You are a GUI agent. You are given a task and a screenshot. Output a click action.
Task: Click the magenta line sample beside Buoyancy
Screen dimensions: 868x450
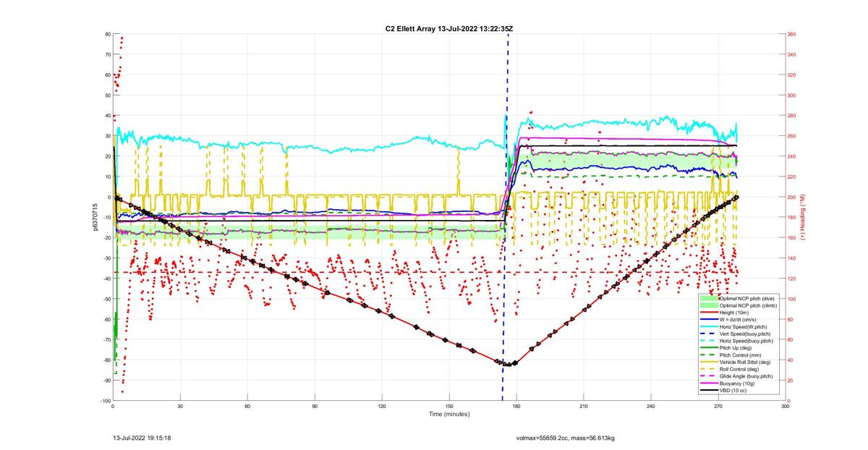[709, 383]
